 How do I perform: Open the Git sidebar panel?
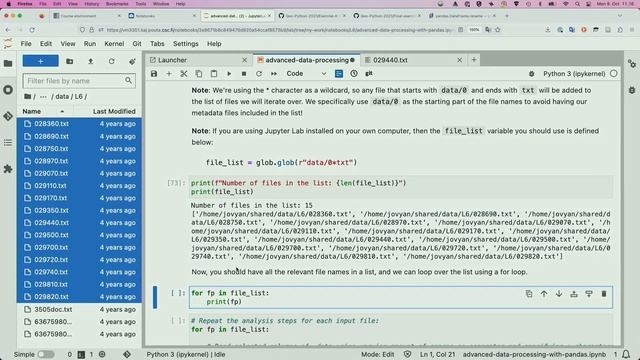tap(8, 116)
